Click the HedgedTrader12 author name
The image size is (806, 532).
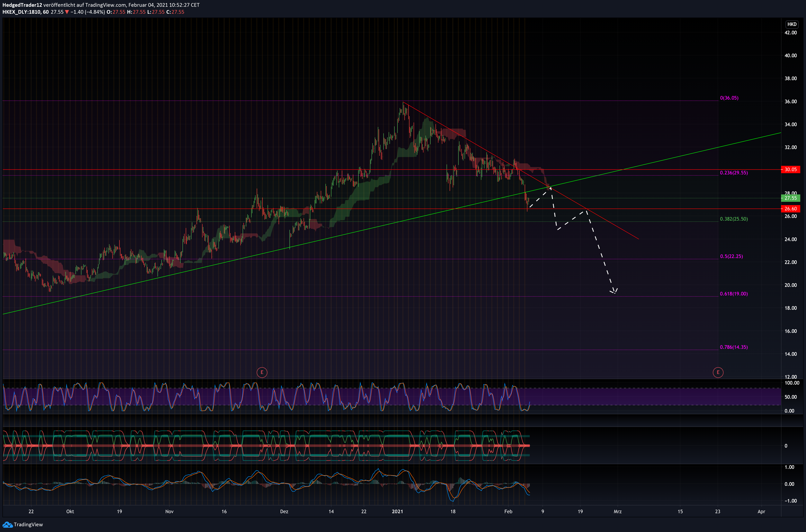click(22, 5)
